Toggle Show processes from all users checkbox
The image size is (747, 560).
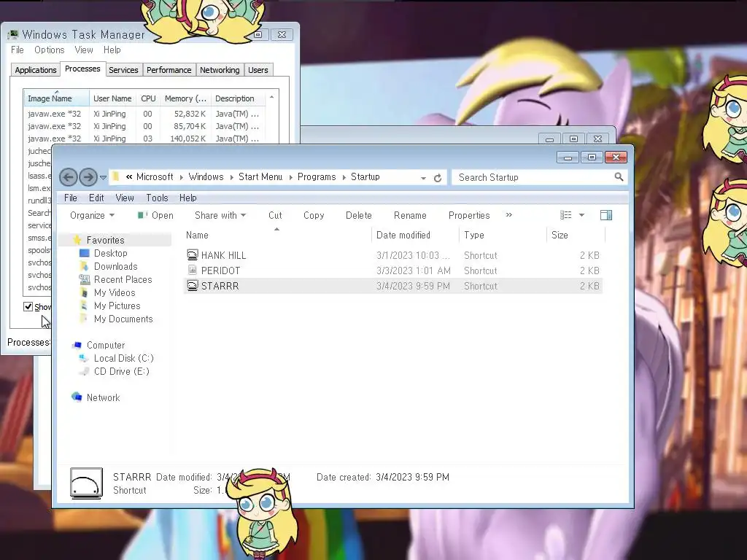(28, 307)
